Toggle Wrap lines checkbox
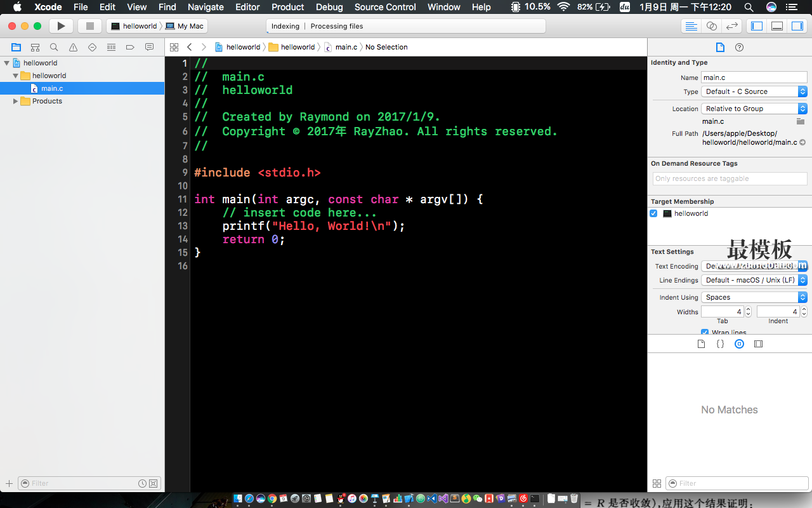This screenshot has width=812, height=508. pyautogui.click(x=705, y=333)
